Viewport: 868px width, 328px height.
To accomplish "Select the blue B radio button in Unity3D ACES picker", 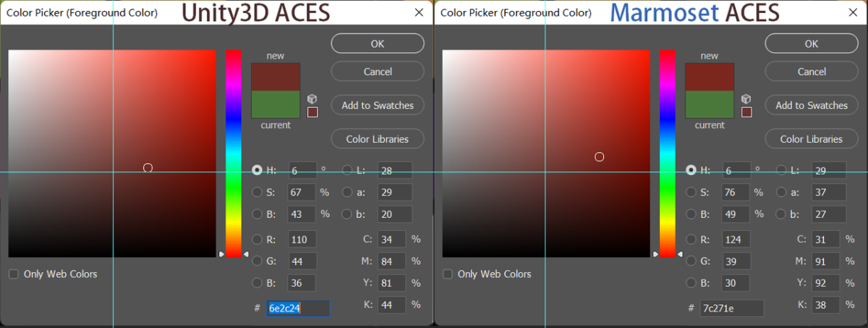I will (x=257, y=283).
